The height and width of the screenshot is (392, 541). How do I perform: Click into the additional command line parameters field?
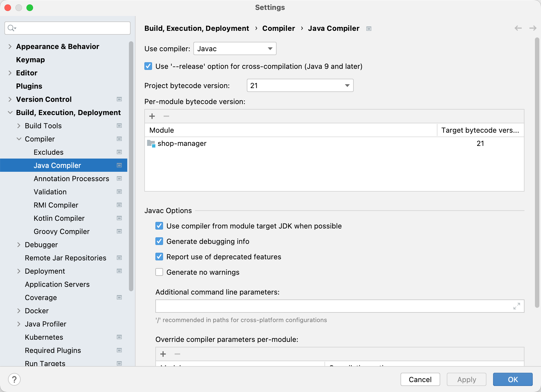[x=331, y=306]
